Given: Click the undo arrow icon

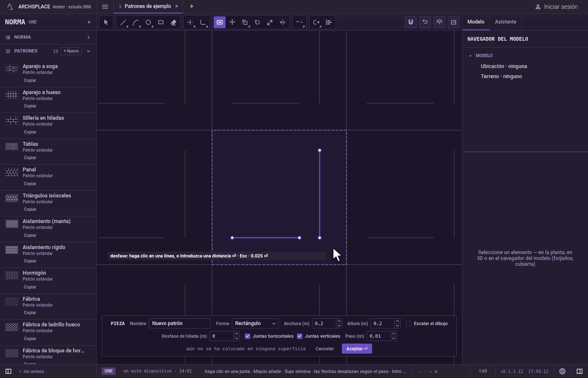Looking at the screenshot, I should click(x=425, y=22).
